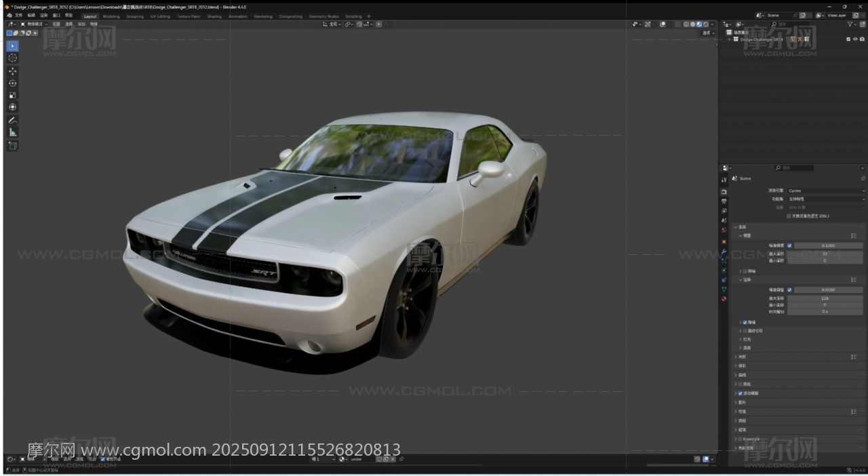Open the object mode dropdown
868x476 pixels.
33,24
